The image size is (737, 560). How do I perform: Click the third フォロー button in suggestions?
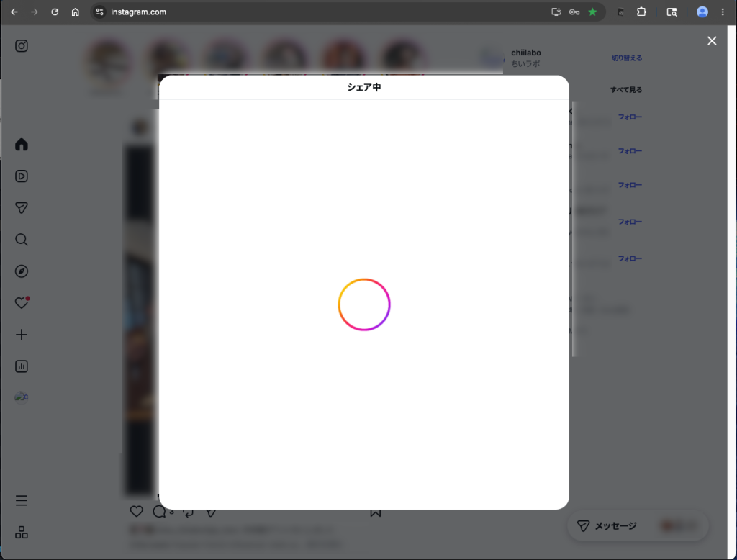(x=630, y=185)
